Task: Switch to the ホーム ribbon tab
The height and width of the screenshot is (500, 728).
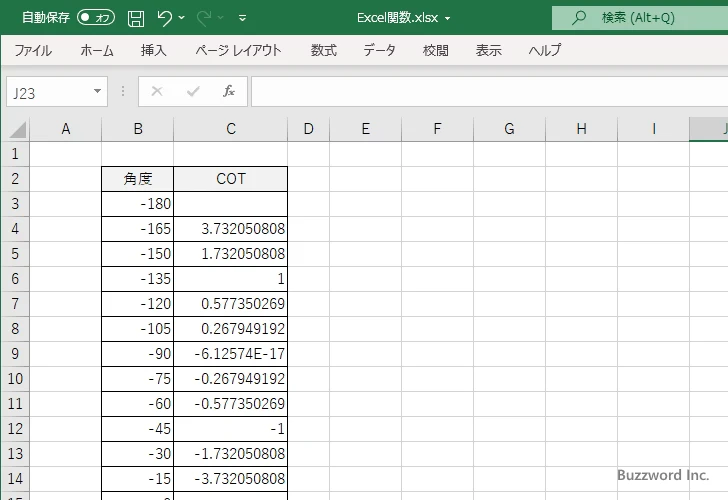Action: pos(97,50)
